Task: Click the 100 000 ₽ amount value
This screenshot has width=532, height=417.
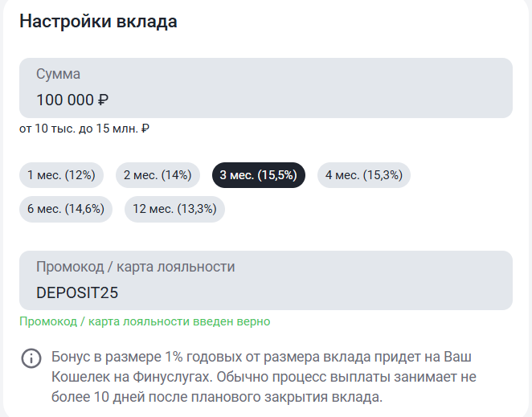Action: (x=72, y=100)
